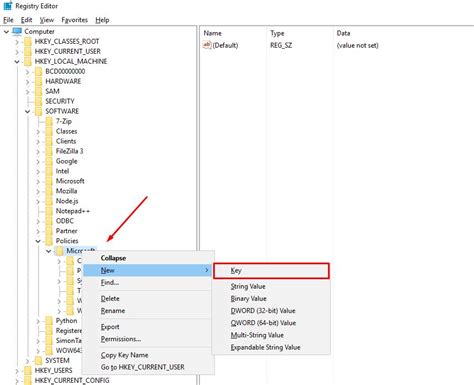Click the Node.js folder icon
The image size is (474, 385).
coord(49,201)
